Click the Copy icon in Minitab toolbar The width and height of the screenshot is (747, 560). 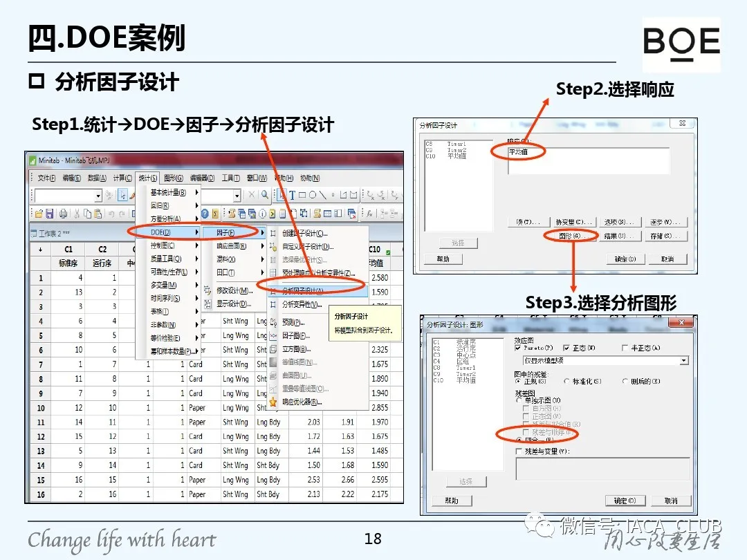pyautogui.click(x=87, y=214)
